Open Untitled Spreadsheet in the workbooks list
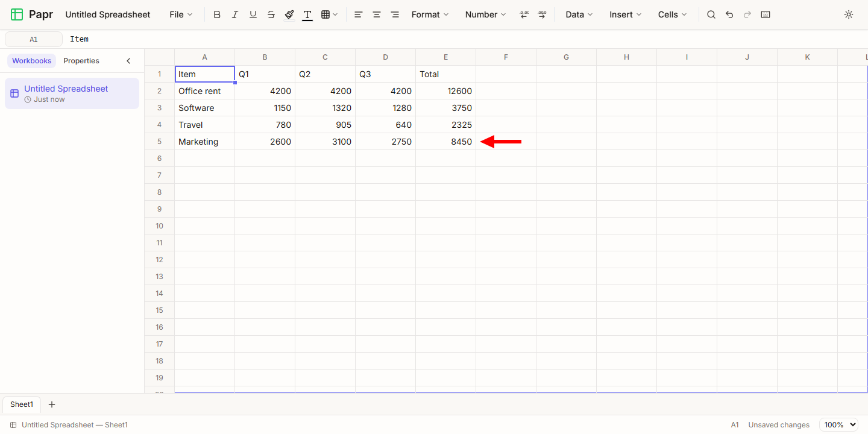This screenshot has width=868, height=434. point(72,93)
